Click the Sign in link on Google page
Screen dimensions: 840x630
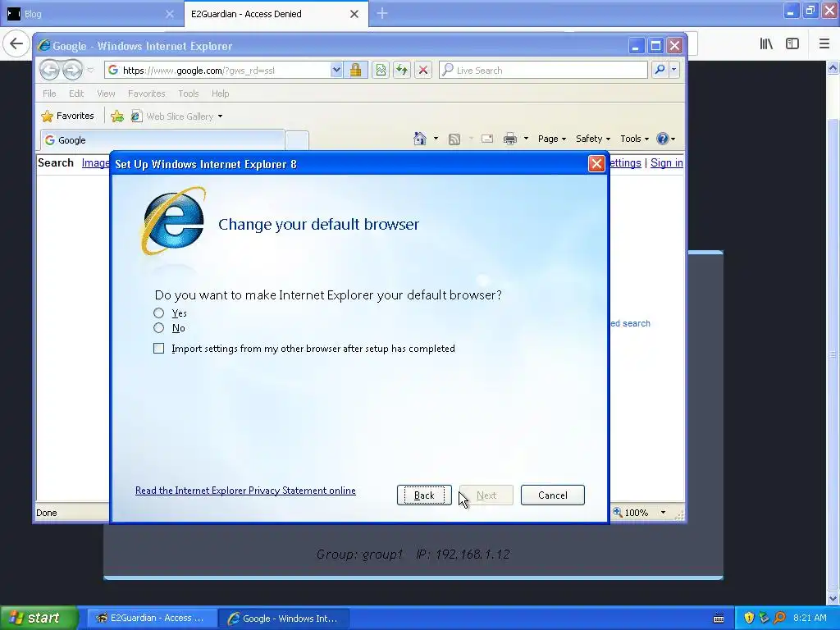click(666, 163)
